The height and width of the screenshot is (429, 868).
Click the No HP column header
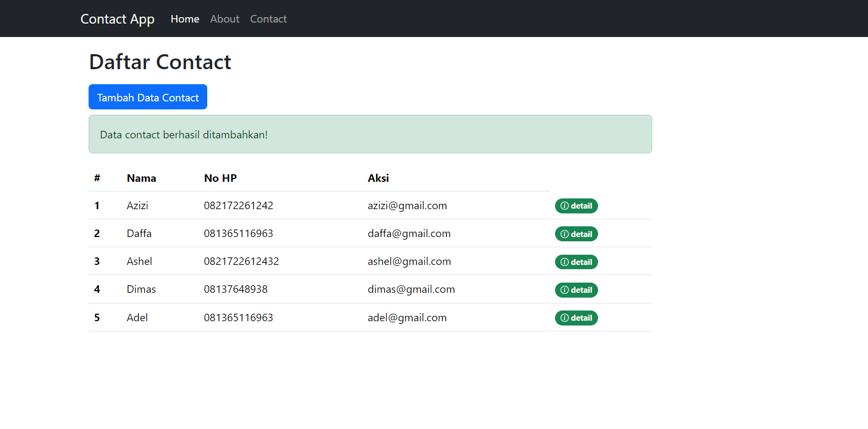point(221,178)
